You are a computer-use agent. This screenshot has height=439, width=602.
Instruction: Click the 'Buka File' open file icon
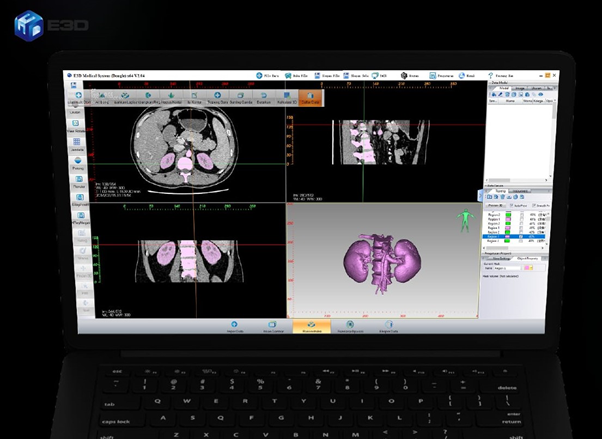[x=288, y=76]
